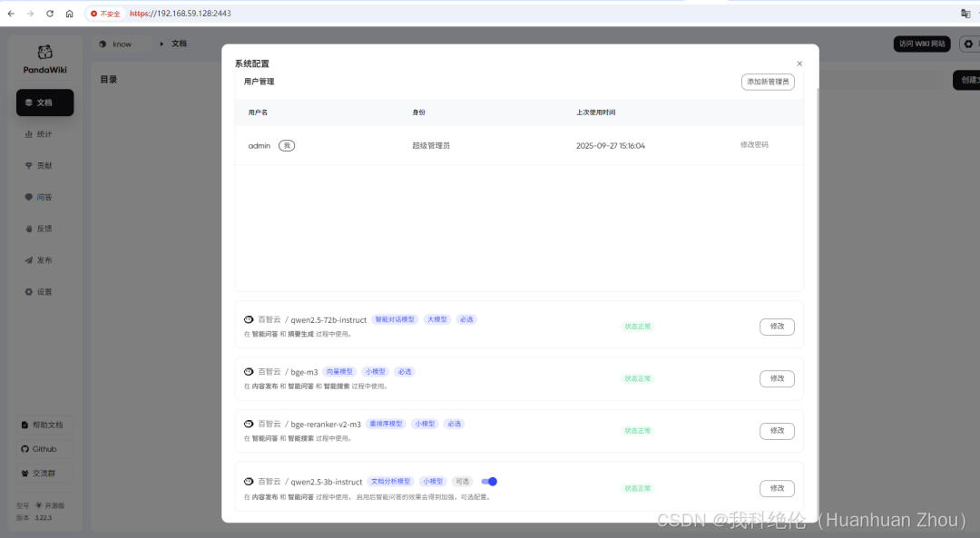Click the 开源版 edition label
The height and width of the screenshot is (538, 980).
(54, 505)
